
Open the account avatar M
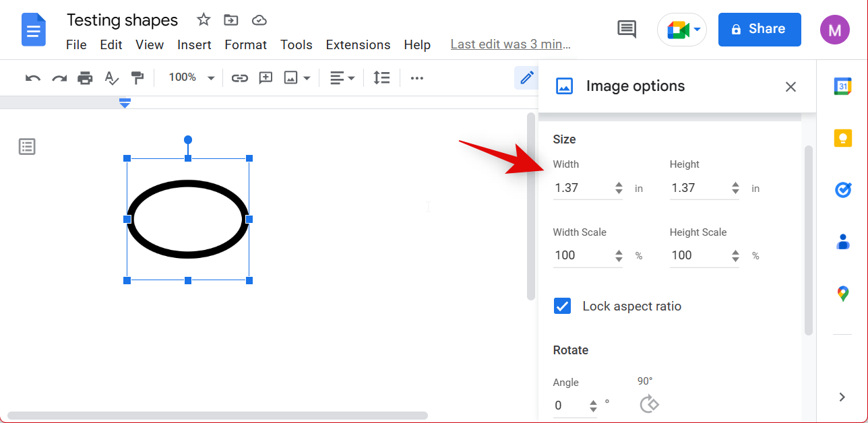tap(835, 30)
